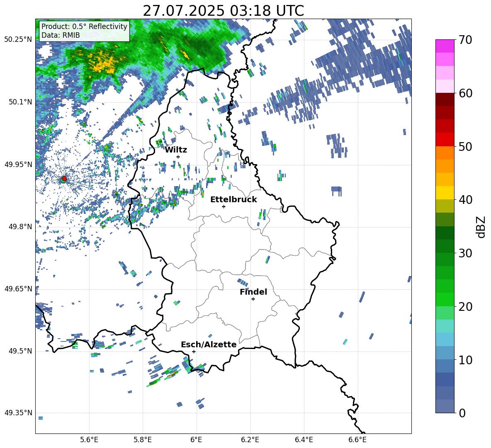Click the Product: 0.5° Reflectivity text
This screenshot has width=491, height=448.
tap(84, 26)
